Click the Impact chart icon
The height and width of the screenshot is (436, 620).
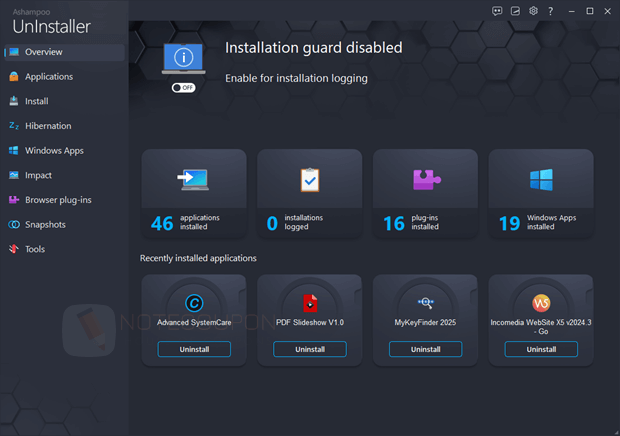tap(14, 175)
